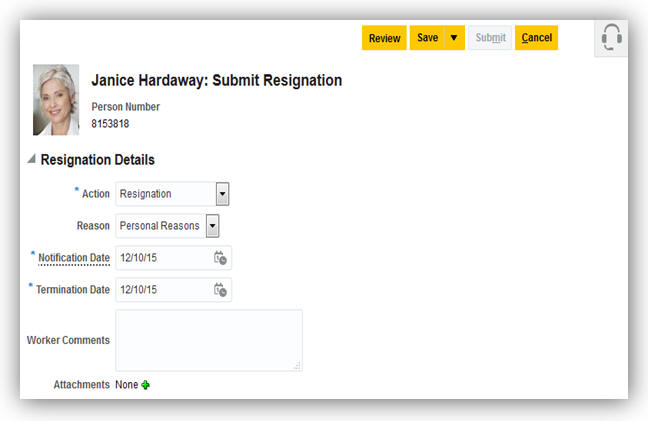Screen dimensions: 648x421
Task: Click Janice Hardaway's profile photo
Action: click(56, 100)
